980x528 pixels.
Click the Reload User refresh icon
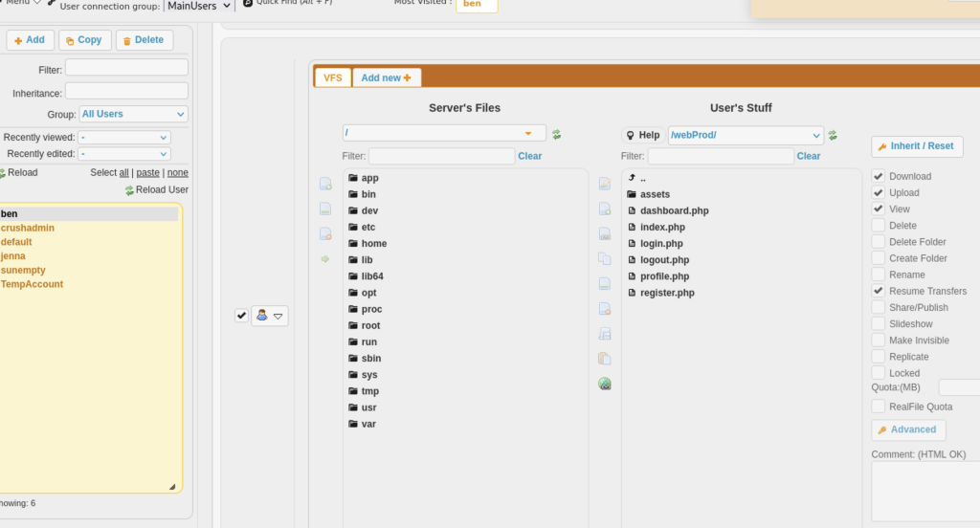click(129, 190)
